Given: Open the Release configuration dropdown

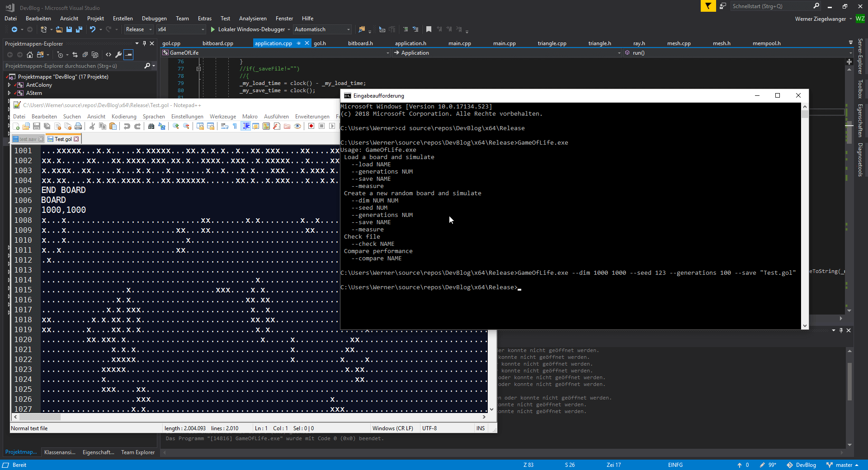Looking at the screenshot, I should click(x=139, y=29).
